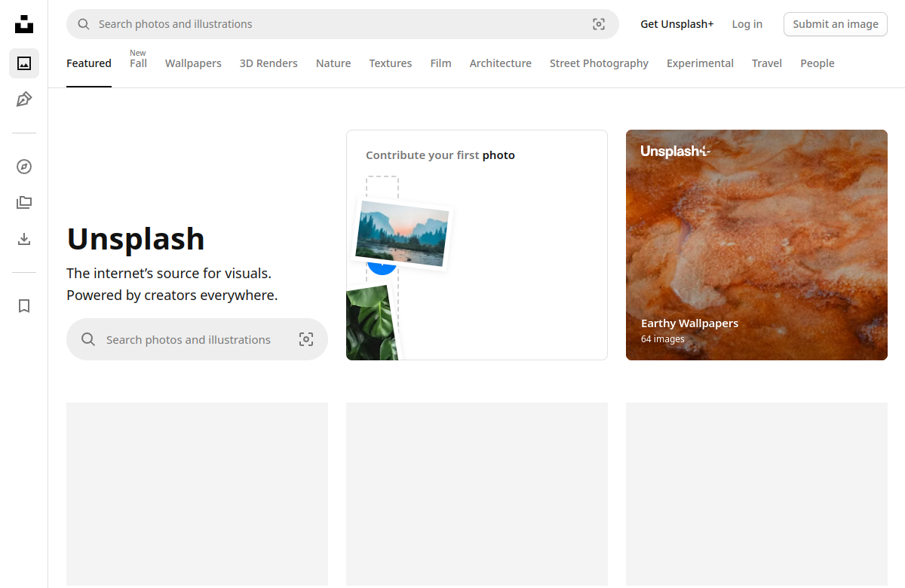Viewport: 905px width, 588px height.
Task: Open the Bookmarks icon in sidebar
Action: (x=24, y=306)
